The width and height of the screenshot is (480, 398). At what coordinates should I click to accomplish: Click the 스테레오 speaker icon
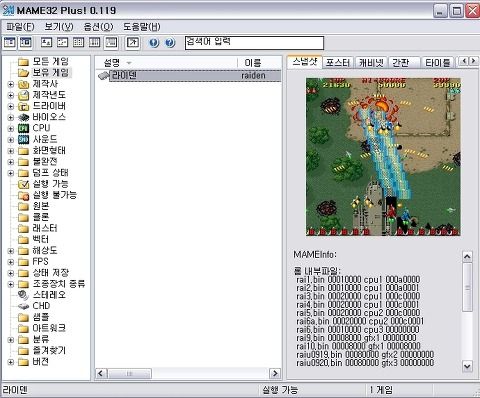pyautogui.click(x=23, y=295)
